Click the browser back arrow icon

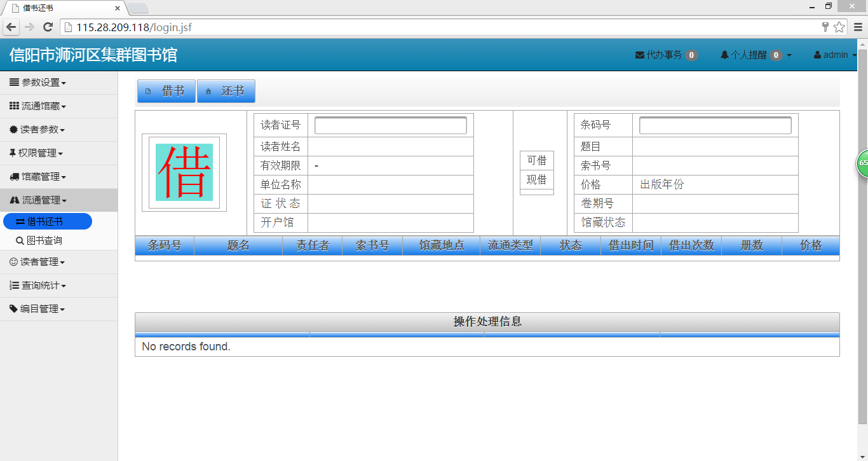pos(11,27)
